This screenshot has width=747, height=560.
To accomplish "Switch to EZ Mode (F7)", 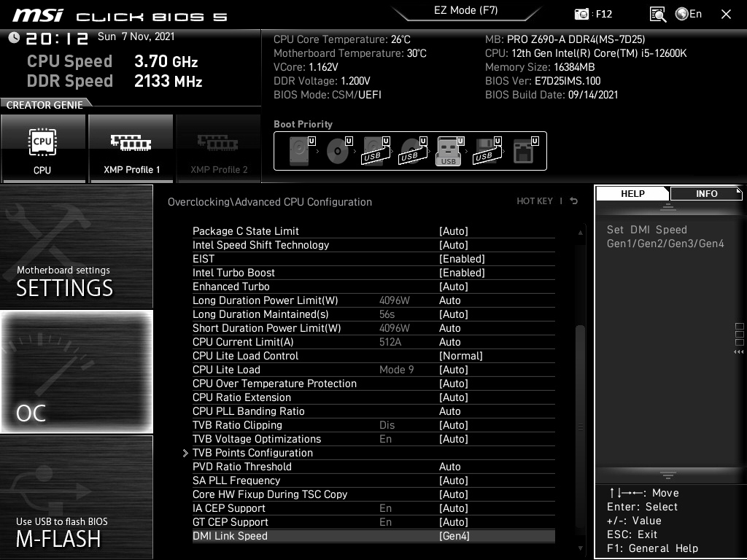I will [x=466, y=10].
